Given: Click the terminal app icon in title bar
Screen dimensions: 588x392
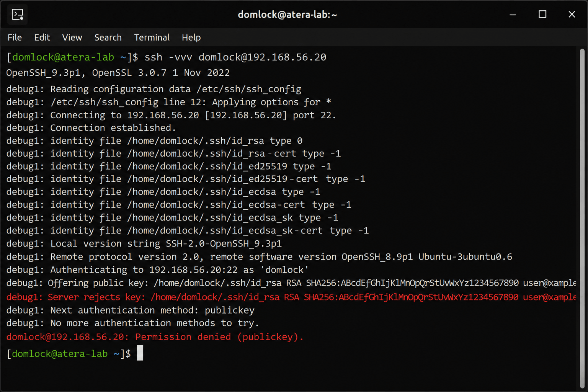Looking at the screenshot, I should point(18,15).
